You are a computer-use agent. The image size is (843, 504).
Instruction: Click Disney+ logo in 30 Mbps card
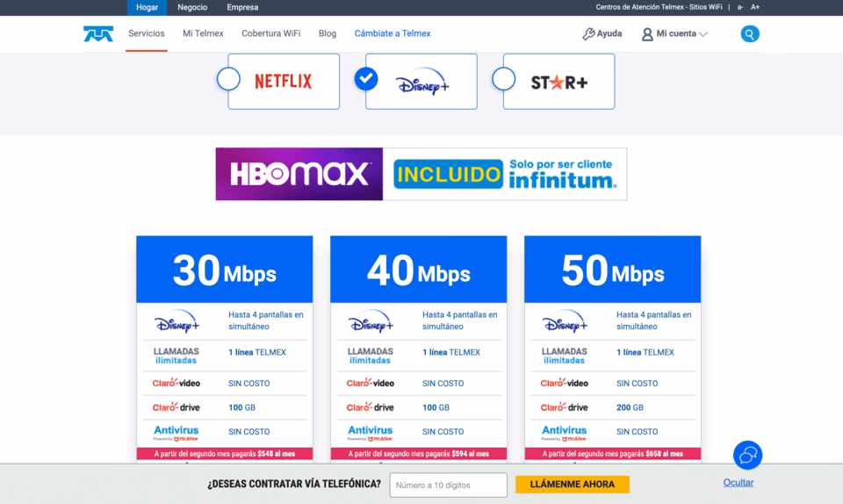pyautogui.click(x=177, y=320)
